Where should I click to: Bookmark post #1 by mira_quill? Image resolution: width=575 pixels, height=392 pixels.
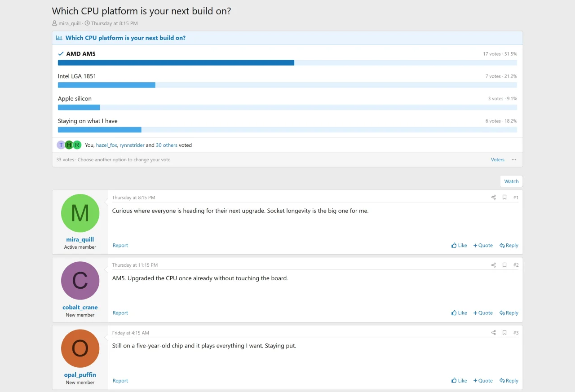tap(504, 198)
